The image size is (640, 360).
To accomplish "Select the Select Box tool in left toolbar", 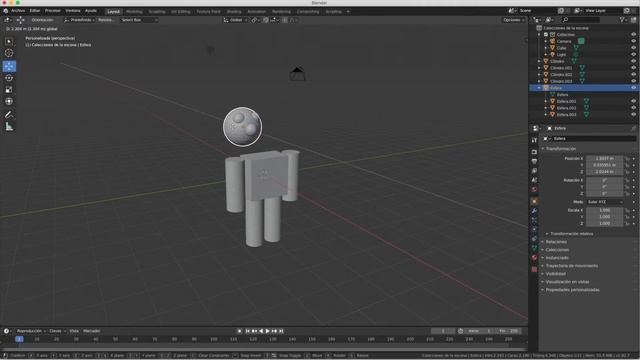I will tap(9, 42).
